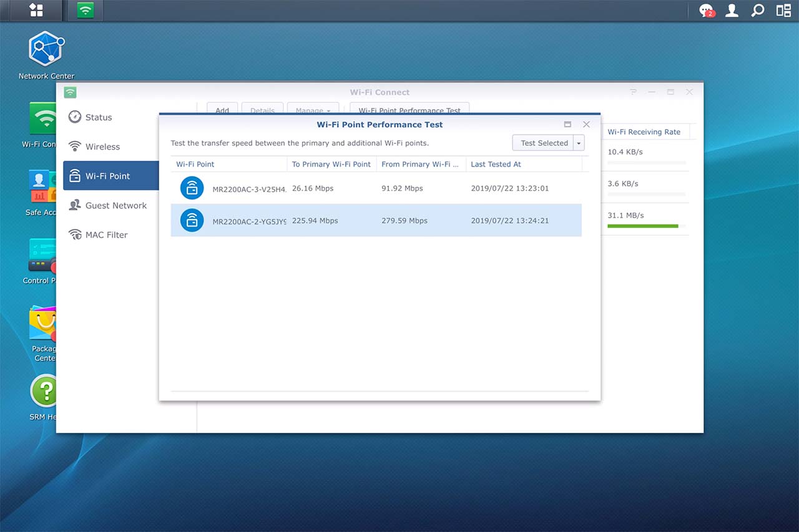Viewport: 799px width, 532px height.
Task: Click the 279.59 Mbps value
Action: click(x=404, y=221)
